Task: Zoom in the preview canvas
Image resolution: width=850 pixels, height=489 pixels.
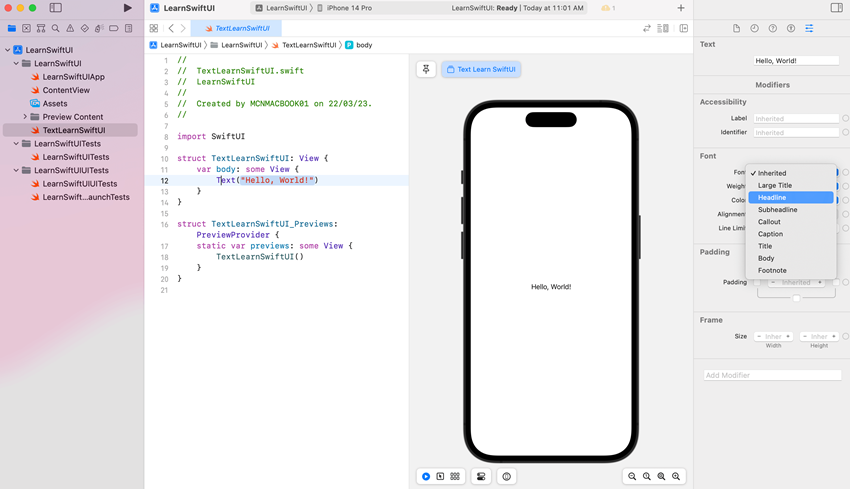Action: tap(676, 477)
